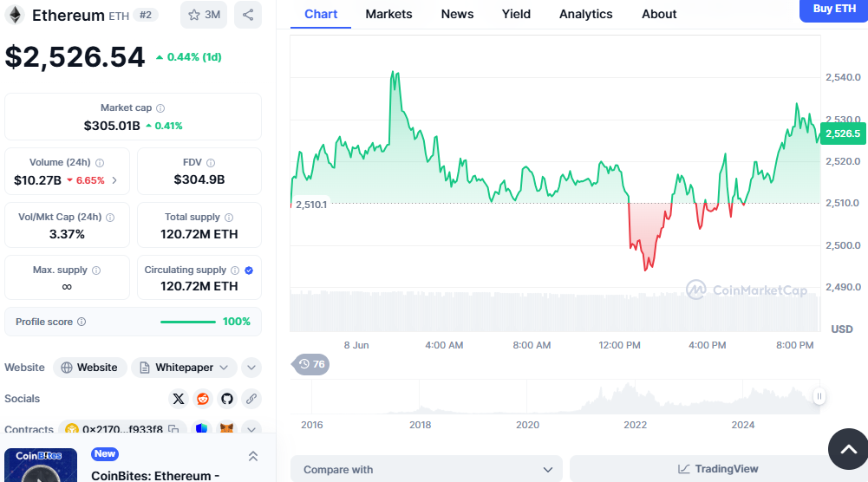
Task: Show Circulating supply info icon
Action: [235, 270]
